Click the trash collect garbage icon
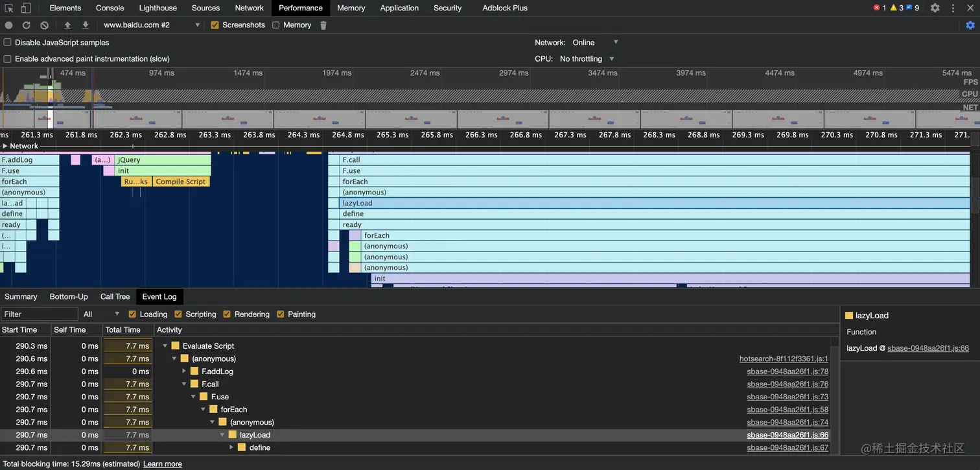The width and height of the screenshot is (980, 470). [323, 25]
